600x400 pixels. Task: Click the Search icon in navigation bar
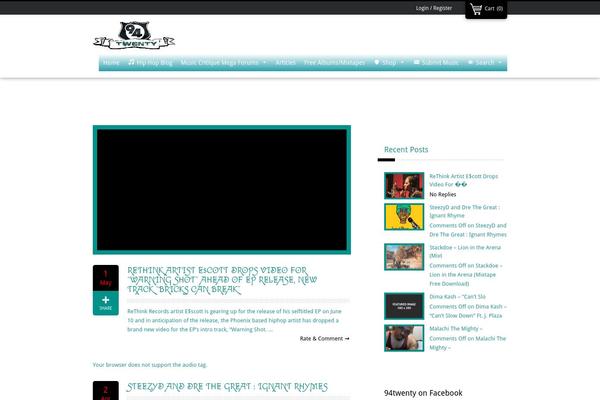pos(471,62)
